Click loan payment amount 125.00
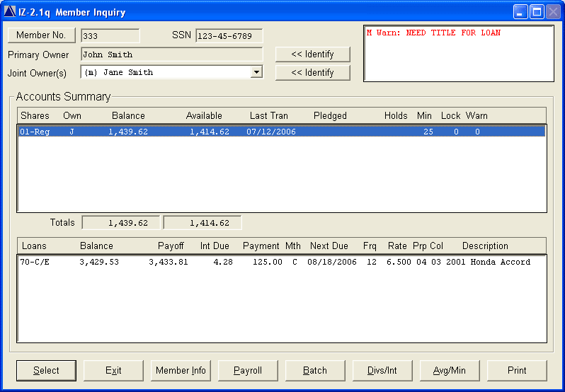The image size is (565, 392). click(268, 262)
